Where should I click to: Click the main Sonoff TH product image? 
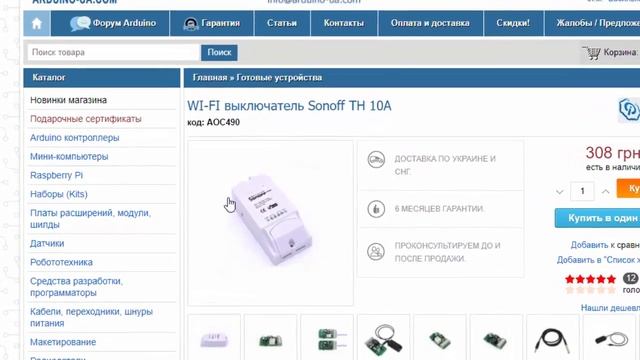[x=270, y=223]
